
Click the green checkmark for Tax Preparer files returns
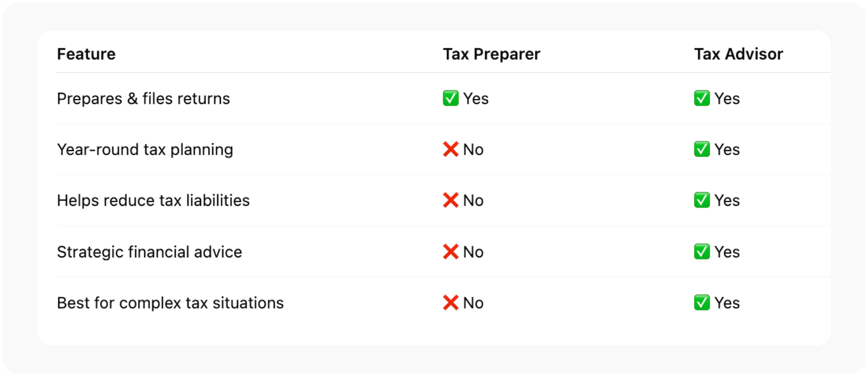[x=450, y=98]
